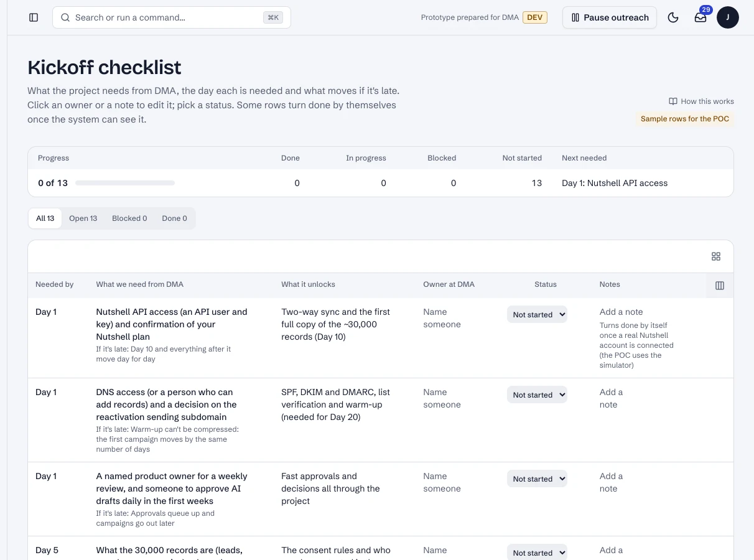Open status dropdown for Nutshell API access row
The width and height of the screenshot is (754, 560).
point(537,315)
